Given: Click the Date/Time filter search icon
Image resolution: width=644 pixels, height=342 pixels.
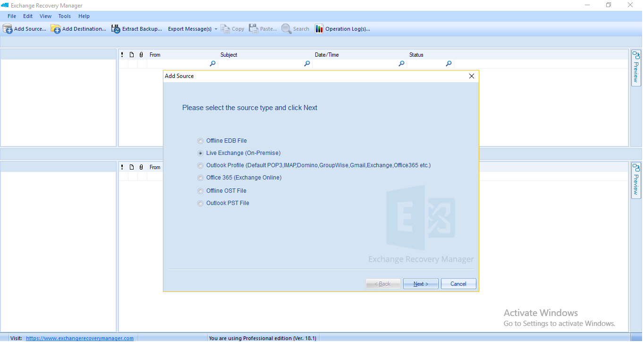Looking at the screenshot, I should coord(401,64).
